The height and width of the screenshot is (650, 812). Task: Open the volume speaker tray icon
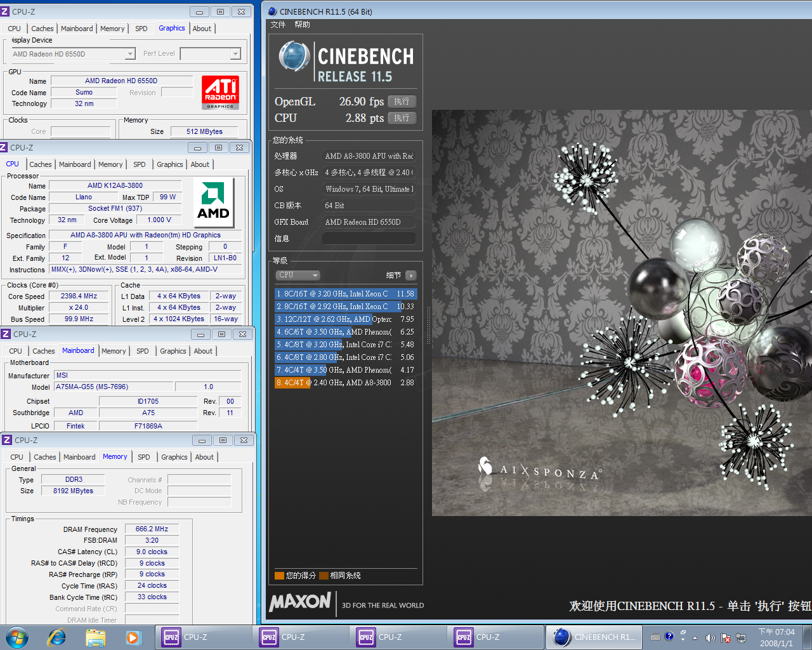coord(710,638)
